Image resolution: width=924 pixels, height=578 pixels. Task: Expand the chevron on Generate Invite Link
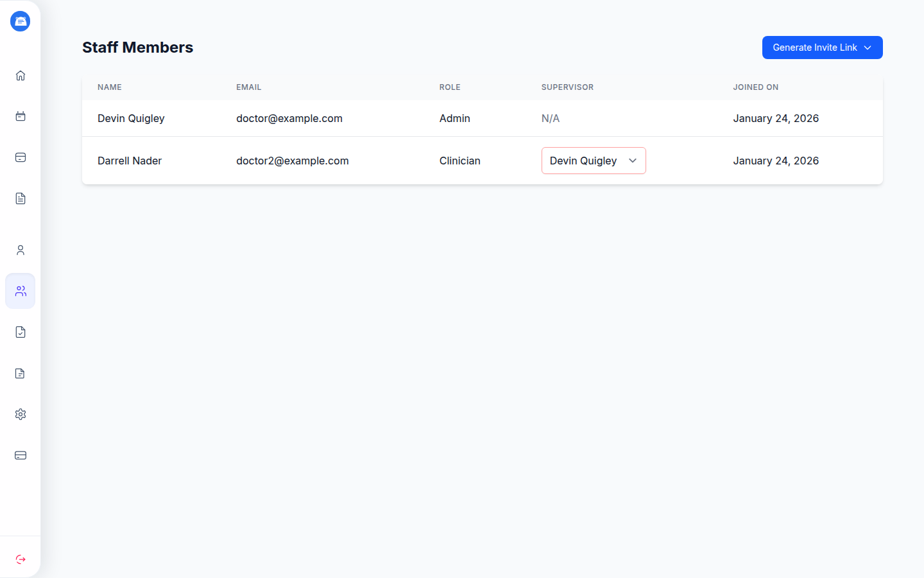pyautogui.click(x=868, y=47)
